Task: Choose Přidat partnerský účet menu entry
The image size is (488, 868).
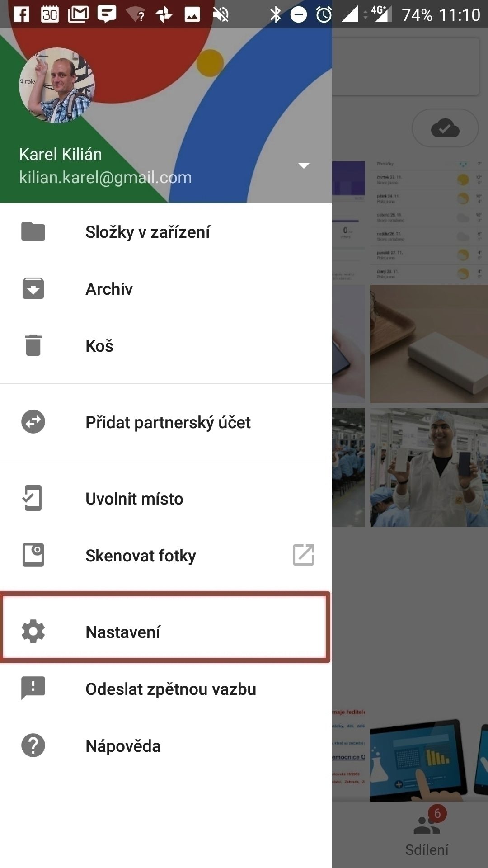Action: point(166,422)
